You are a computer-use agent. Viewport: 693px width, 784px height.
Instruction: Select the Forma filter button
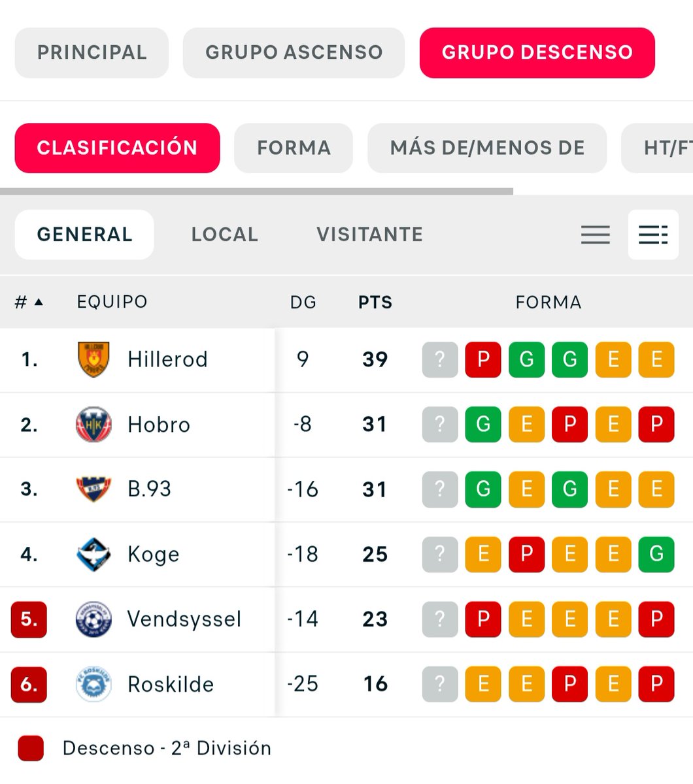[294, 148]
